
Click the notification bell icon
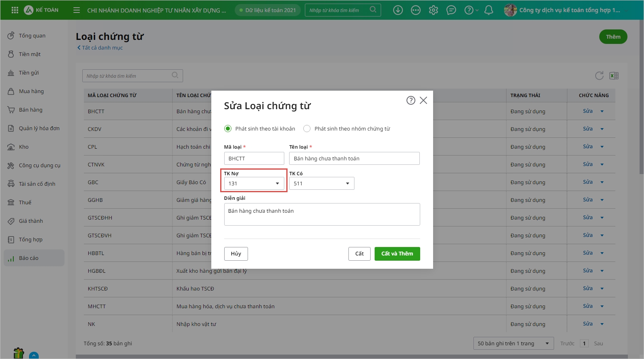tap(488, 10)
